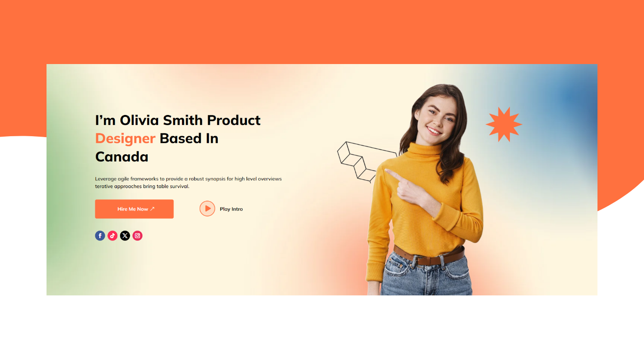Click the woman in yellow sweater photo
This screenshot has width=644, height=359.
[x=425, y=189]
